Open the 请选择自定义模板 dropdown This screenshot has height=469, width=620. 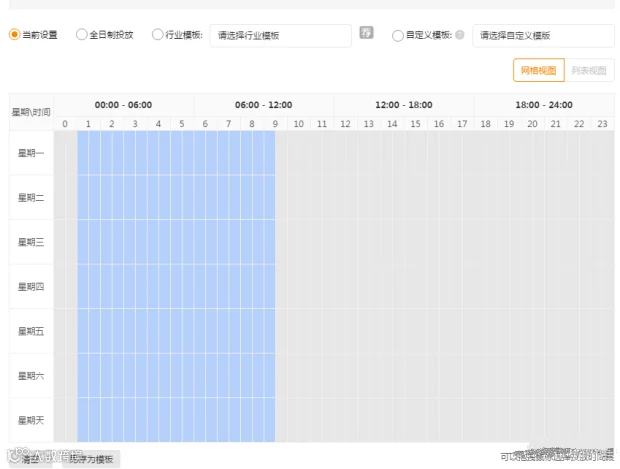click(x=543, y=36)
